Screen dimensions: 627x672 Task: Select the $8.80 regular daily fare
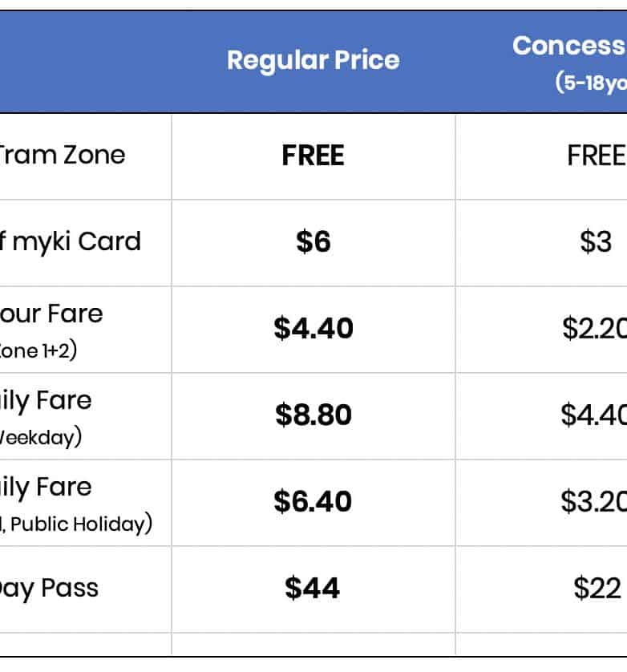coord(313,415)
